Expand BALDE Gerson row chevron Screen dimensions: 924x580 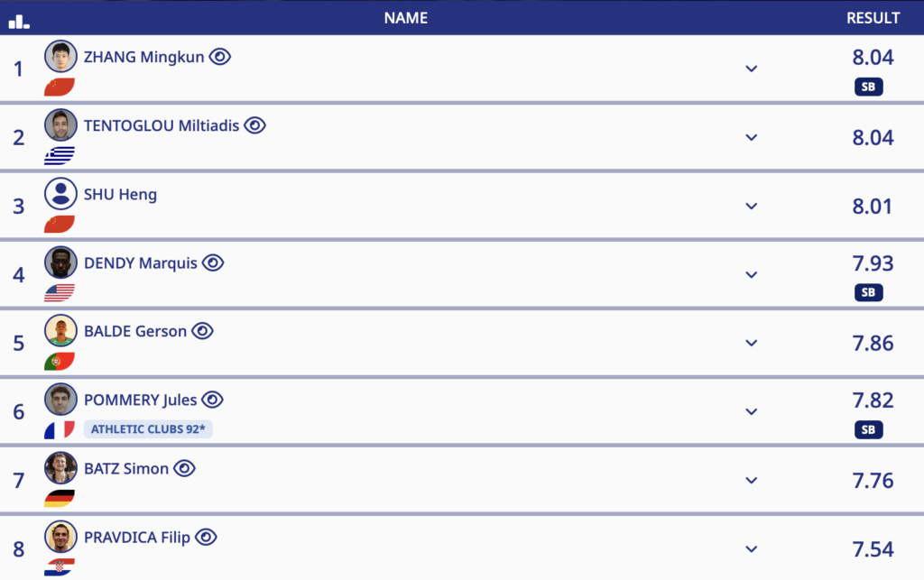click(x=751, y=344)
